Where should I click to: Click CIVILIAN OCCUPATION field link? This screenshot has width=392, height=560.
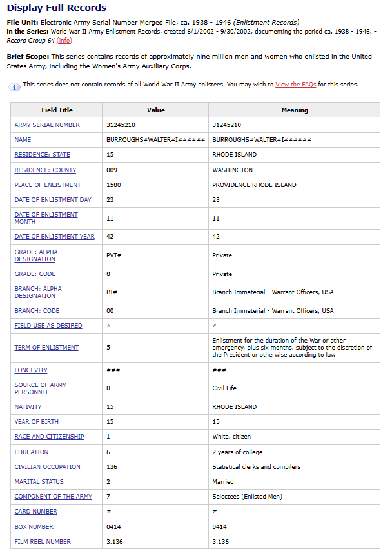coord(48,467)
